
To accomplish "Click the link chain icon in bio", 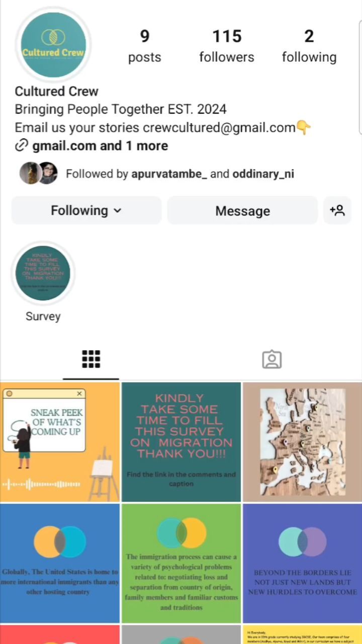I will (21, 146).
